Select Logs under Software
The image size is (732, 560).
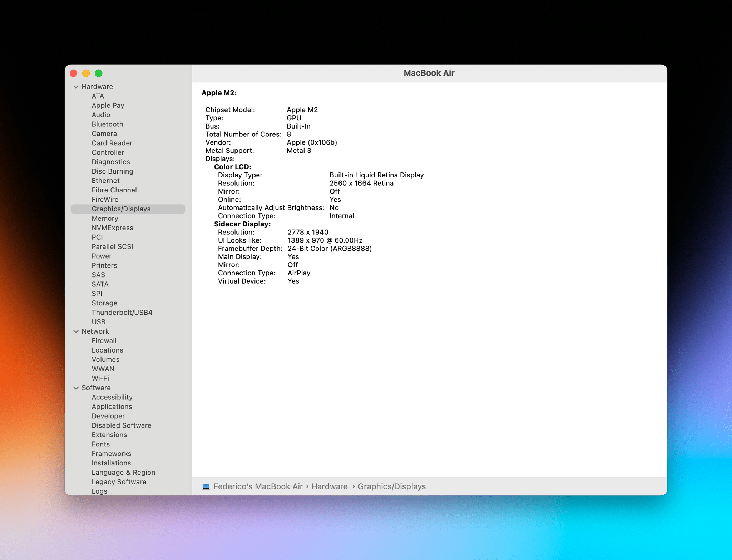pyautogui.click(x=99, y=491)
